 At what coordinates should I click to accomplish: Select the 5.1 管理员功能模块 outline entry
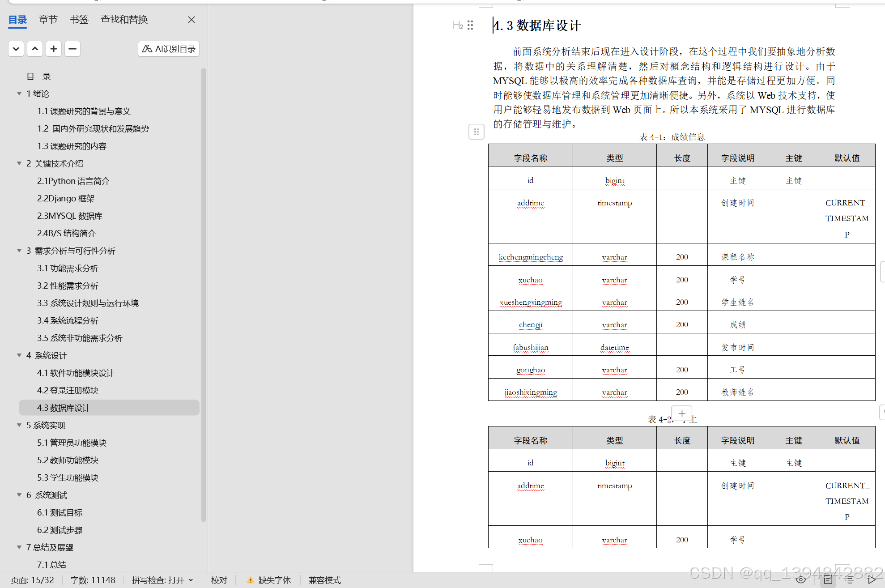(72, 443)
